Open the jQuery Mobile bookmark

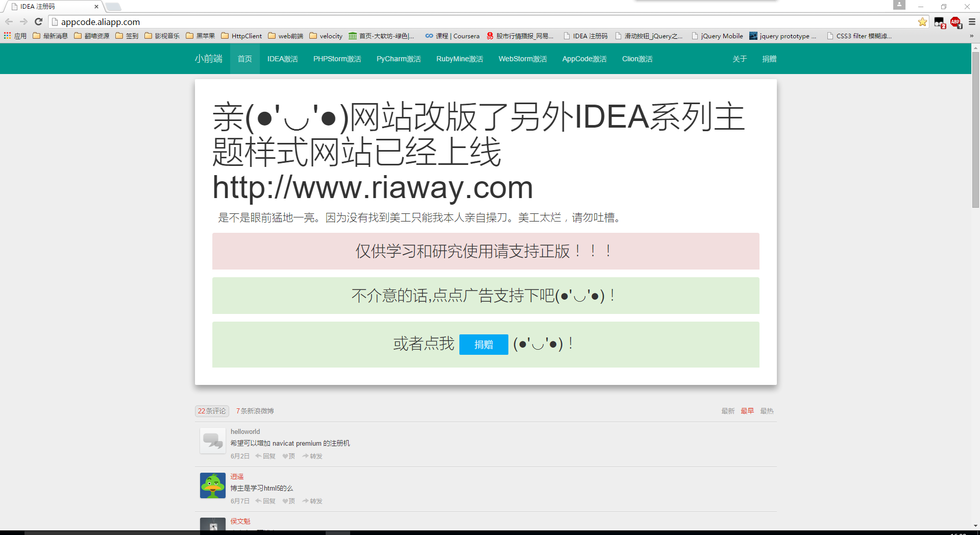tap(717, 36)
